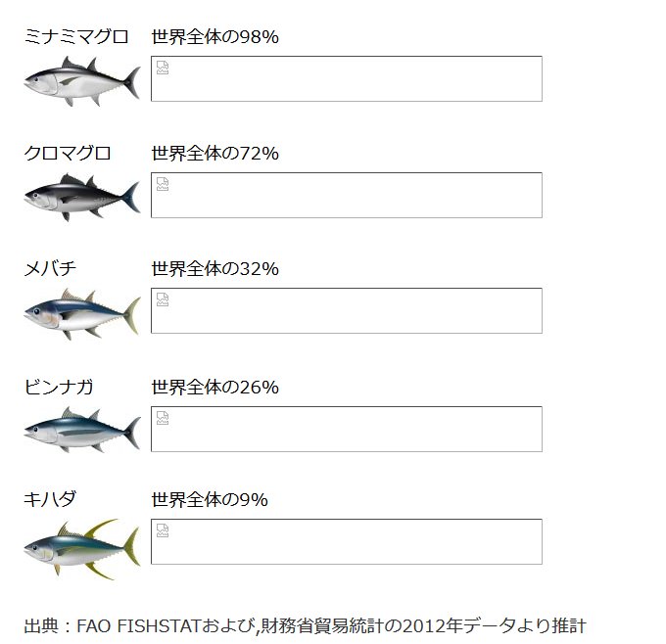Click the キハダ name label
666x644 pixels.
50,499
